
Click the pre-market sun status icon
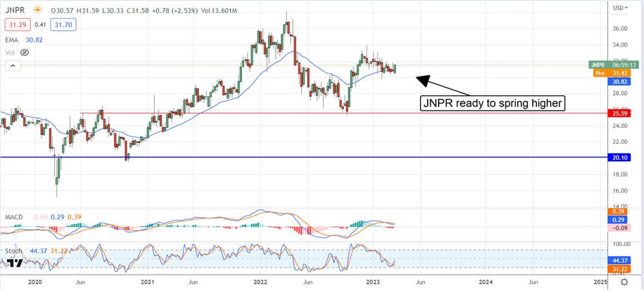tap(37, 10)
